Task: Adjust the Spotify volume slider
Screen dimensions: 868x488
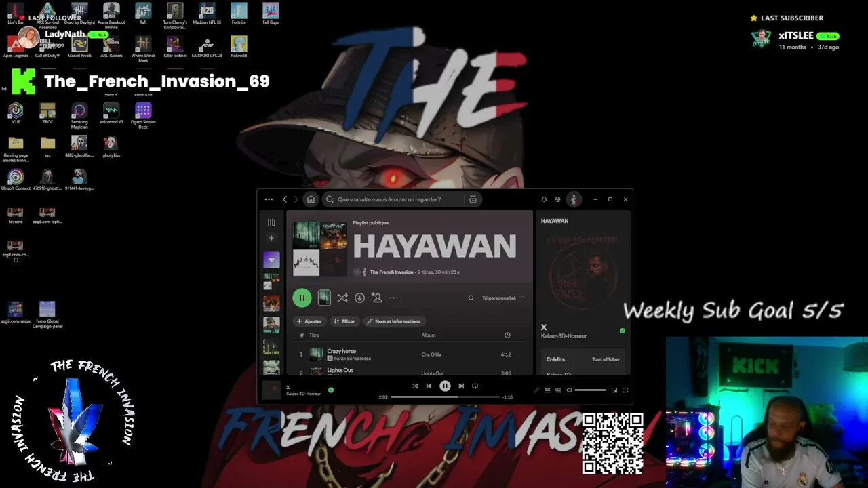Action: coord(591,390)
